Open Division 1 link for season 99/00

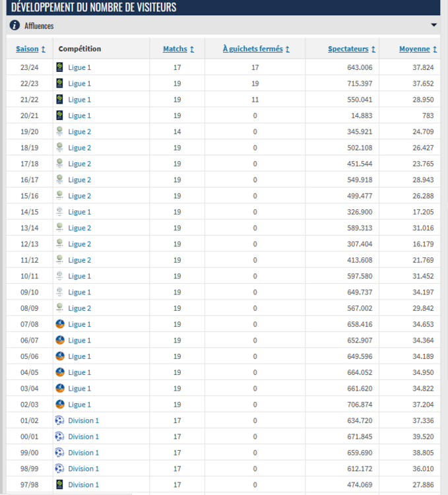tap(84, 453)
